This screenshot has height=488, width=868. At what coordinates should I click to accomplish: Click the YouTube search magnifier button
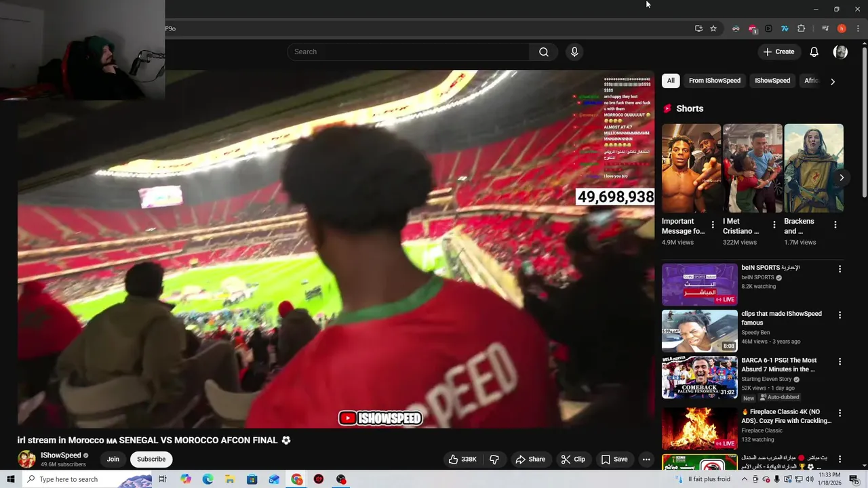tap(544, 52)
